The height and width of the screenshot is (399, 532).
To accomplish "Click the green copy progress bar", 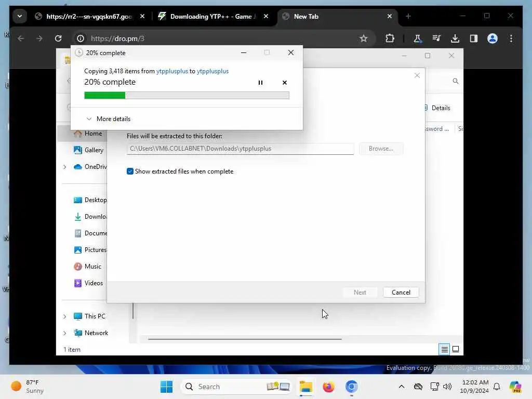I will [187, 96].
